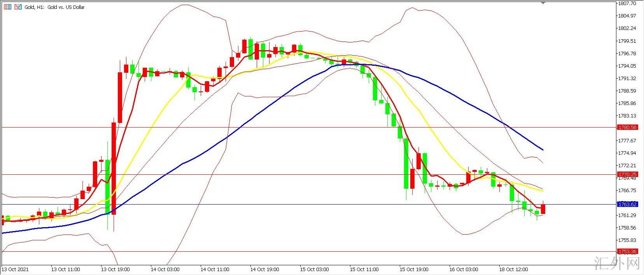Click the 18 Oct 12:00 time axis label
644x275 pixels.
point(513,269)
